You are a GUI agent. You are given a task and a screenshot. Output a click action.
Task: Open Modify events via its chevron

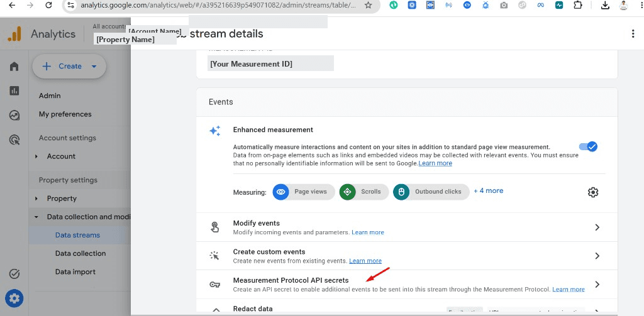597,227
